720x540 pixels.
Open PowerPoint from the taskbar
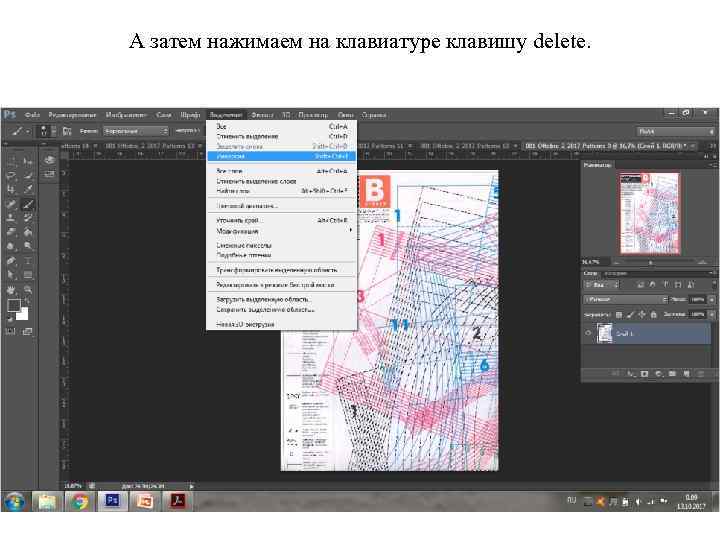tap(144, 498)
